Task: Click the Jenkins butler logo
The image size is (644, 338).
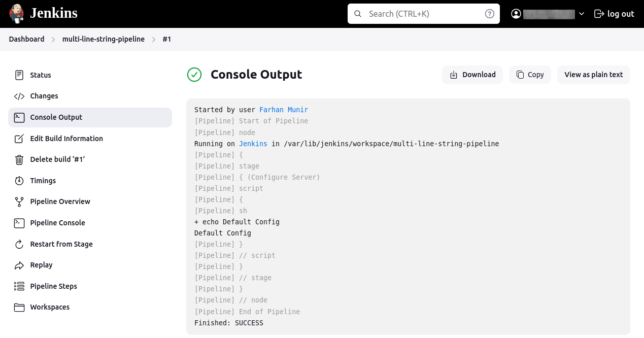Action: click(x=17, y=14)
